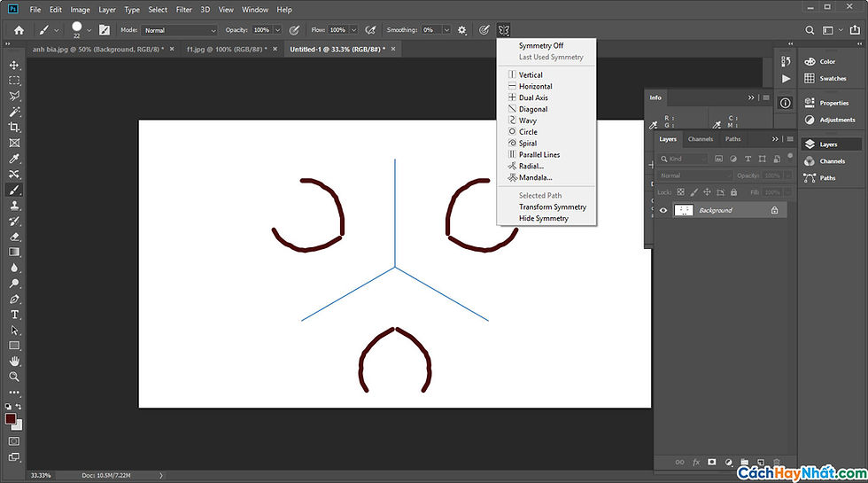
Task: Click the white background color swatch
Action: (19, 426)
